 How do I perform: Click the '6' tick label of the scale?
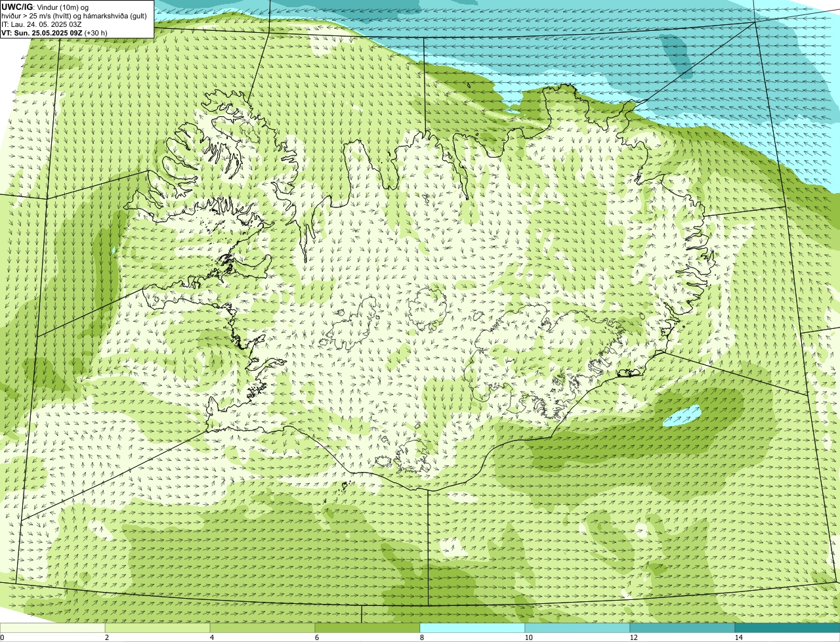pyautogui.click(x=317, y=637)
